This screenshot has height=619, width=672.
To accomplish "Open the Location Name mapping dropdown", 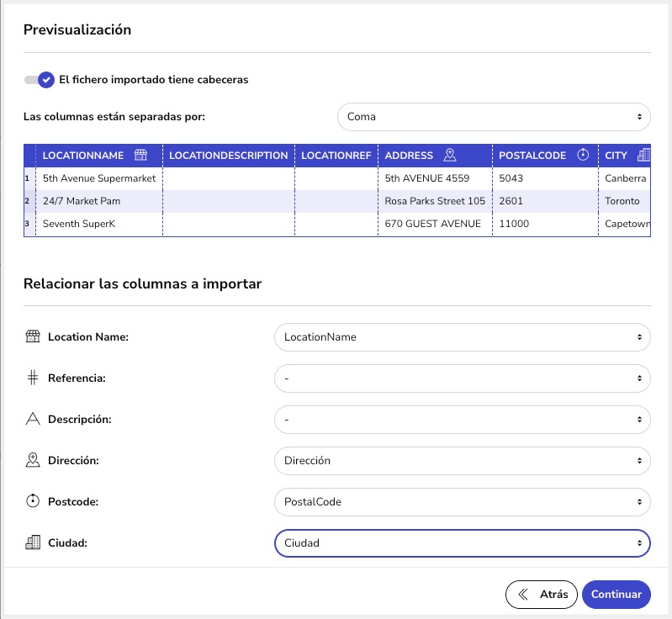I will 463,337.
